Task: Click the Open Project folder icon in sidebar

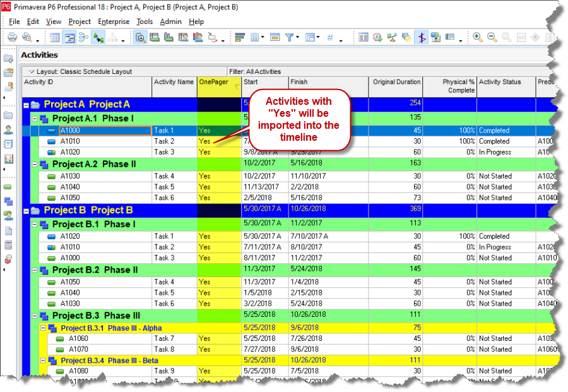Action: point(8,73)
